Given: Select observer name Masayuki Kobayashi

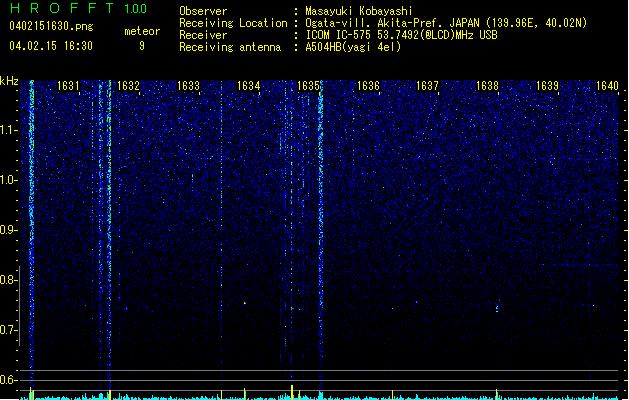Looking at the screenshot, I should pyautogui.click(x=359, y=11).
